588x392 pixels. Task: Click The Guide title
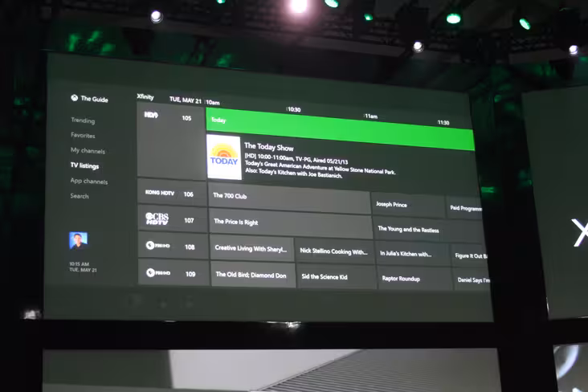95,99
